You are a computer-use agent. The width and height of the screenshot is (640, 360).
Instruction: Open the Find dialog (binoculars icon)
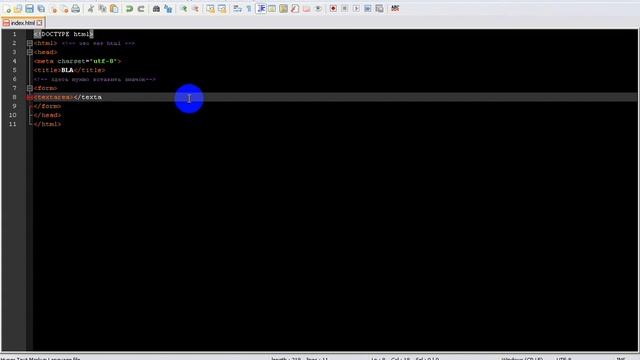pos(156,9)
